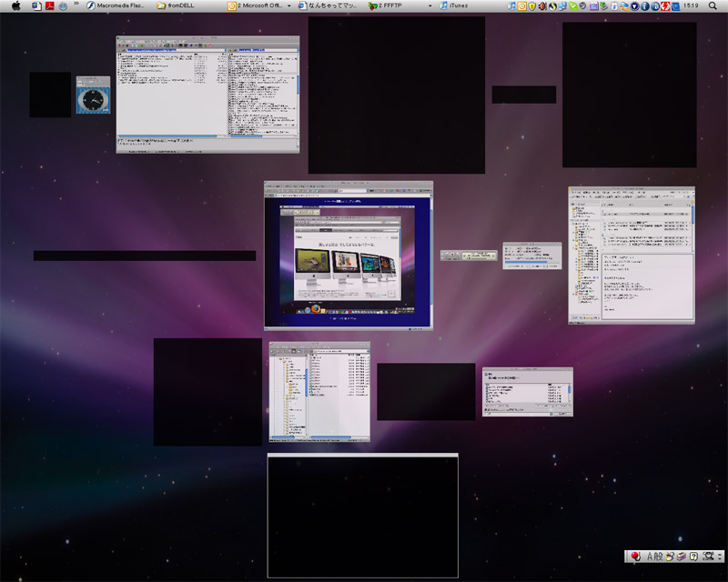Expand the quick launch overflow chevron
The height and width of the screenshot is (582, 728).
(76, 5)
